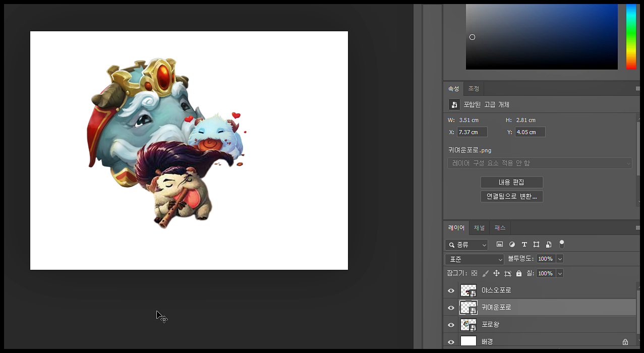Screen dimensions: 644x353
Task: Lock all padlock icon in lock row
Action: [518, 273]
